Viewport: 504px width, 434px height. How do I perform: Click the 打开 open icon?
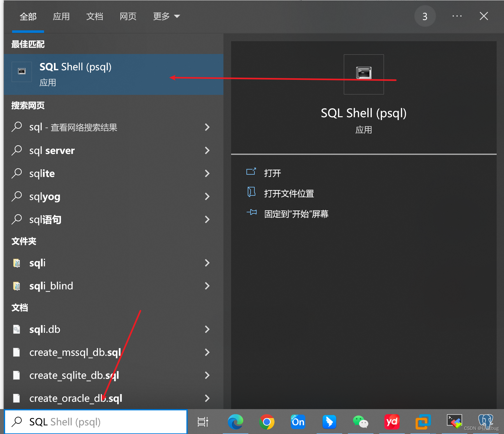(251, 172)
